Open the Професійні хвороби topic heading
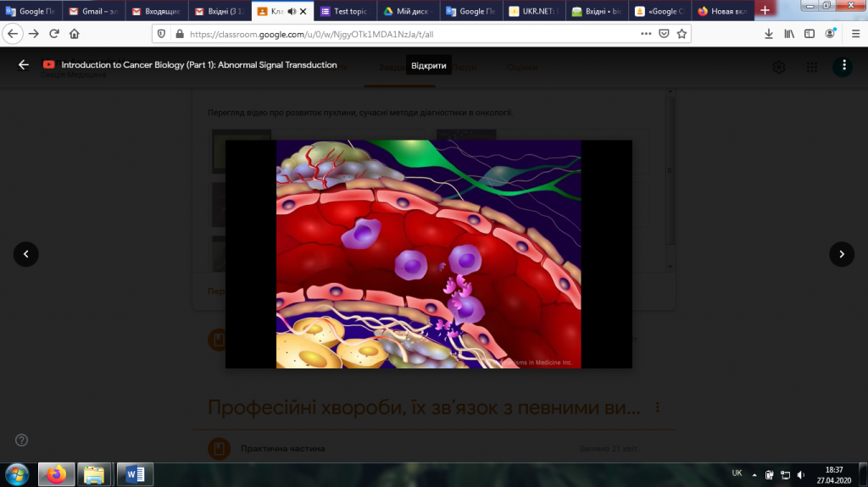Image resolution: width=868 pixels, height=487 pixels. [424, 407]
